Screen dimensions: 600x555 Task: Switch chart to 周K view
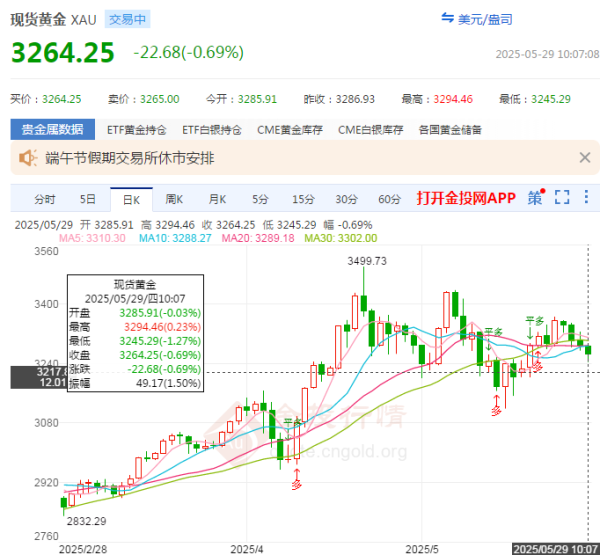tap(174, 199)
